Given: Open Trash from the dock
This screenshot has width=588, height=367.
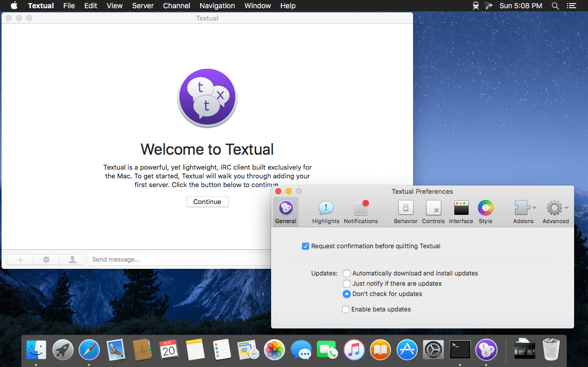Looking at the screenshot, I should pyautogui.click(x=551, y=350).
